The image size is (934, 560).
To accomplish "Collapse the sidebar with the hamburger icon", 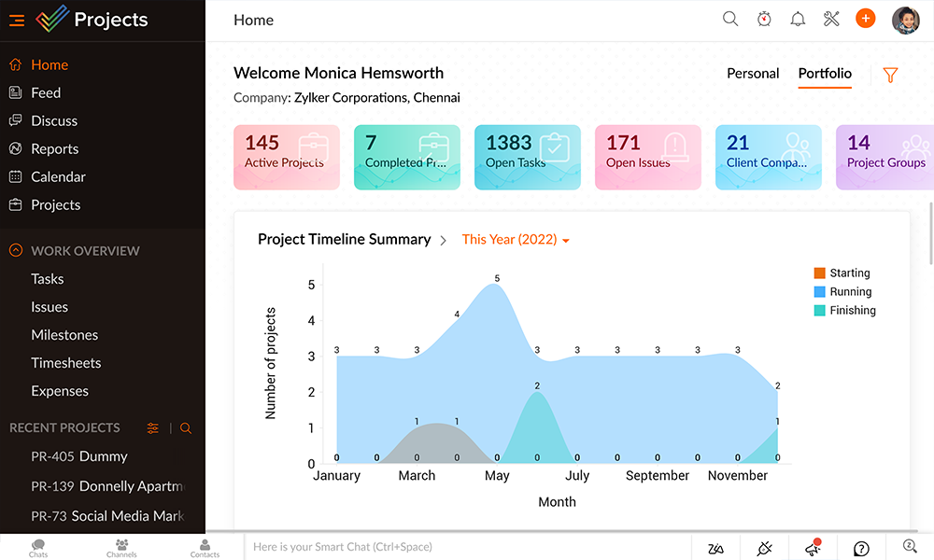I will coord(16,20).
